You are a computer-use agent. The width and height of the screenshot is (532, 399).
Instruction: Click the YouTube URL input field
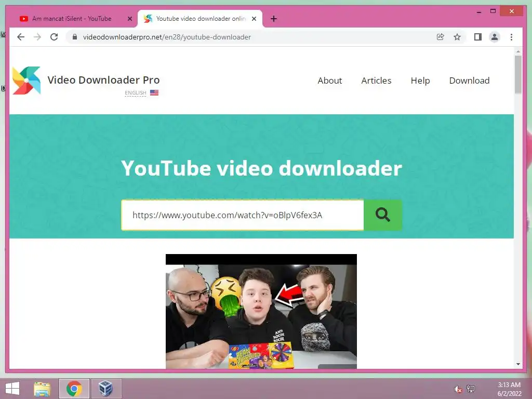click(243, 215)
